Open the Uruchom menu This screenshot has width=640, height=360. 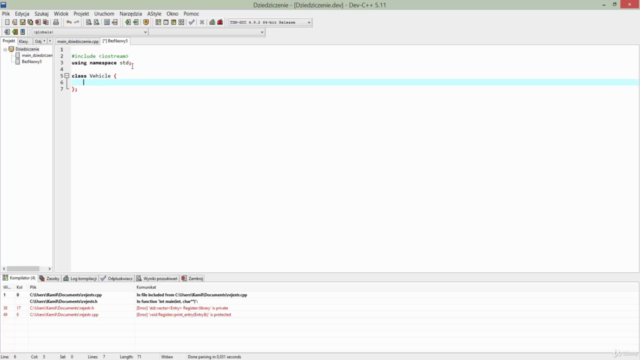pyautogui.click(x=104, y=13)
